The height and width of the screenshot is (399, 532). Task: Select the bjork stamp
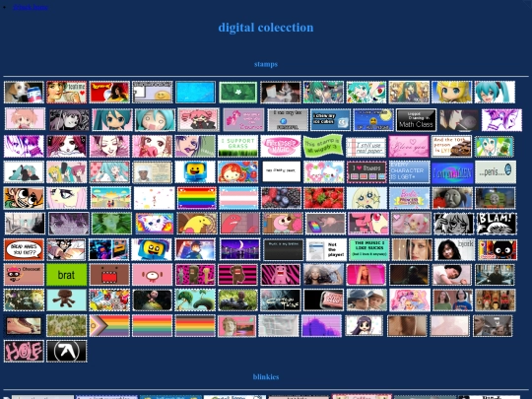click(454, 249)
